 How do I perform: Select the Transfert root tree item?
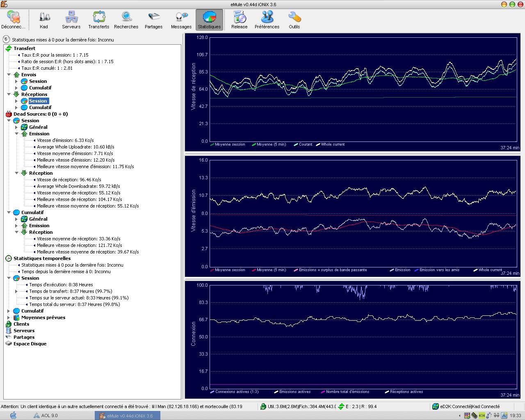[24, 48]
